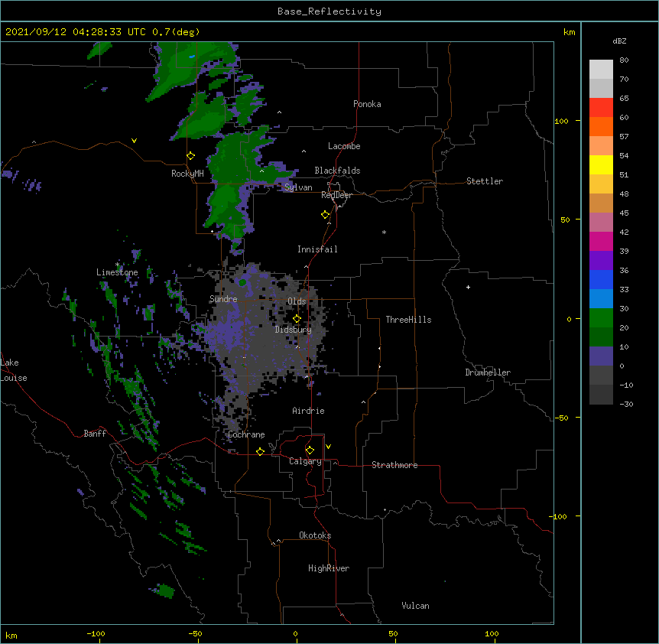This screenshot has width=659, height=644.
Task: Click the yellow diamond marker above RockyMH
Action: click(190, 156)
